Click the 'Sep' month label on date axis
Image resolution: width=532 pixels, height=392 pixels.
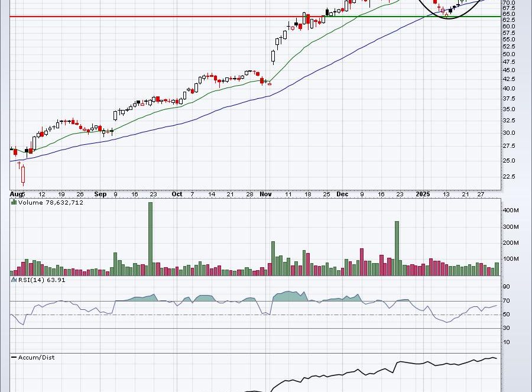pyautogui.click(x=100, y=194)
